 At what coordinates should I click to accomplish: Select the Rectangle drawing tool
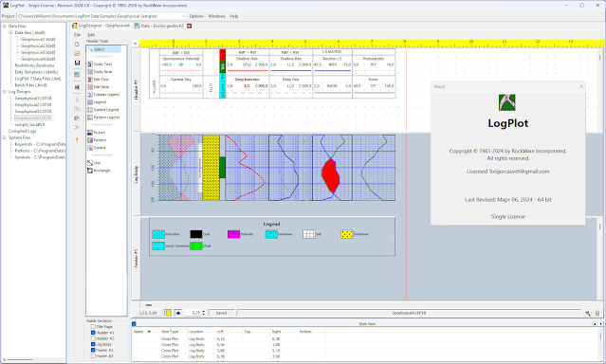point(99,171)
